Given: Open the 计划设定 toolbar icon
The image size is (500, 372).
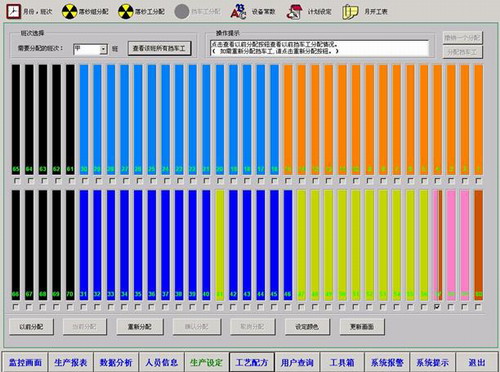Looking at the screenshot, I should click(x=294, y=12).
